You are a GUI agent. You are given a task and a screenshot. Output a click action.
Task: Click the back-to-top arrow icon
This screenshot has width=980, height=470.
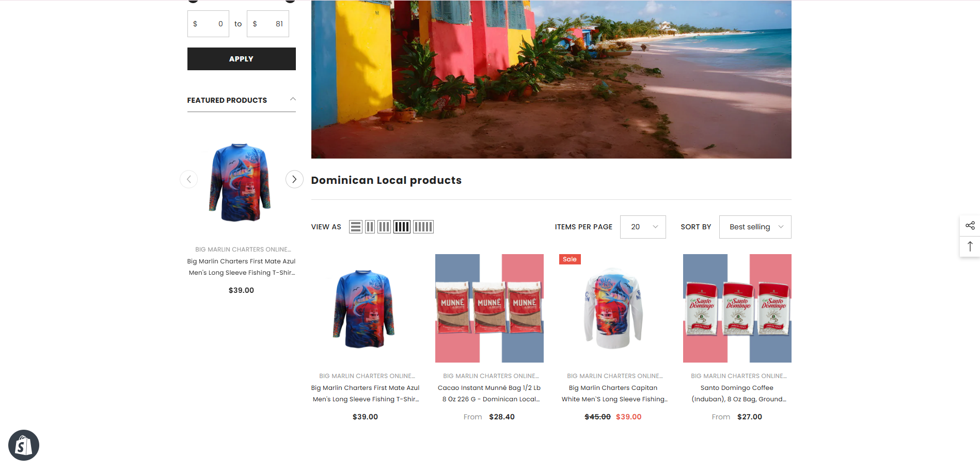coord(970,246)
